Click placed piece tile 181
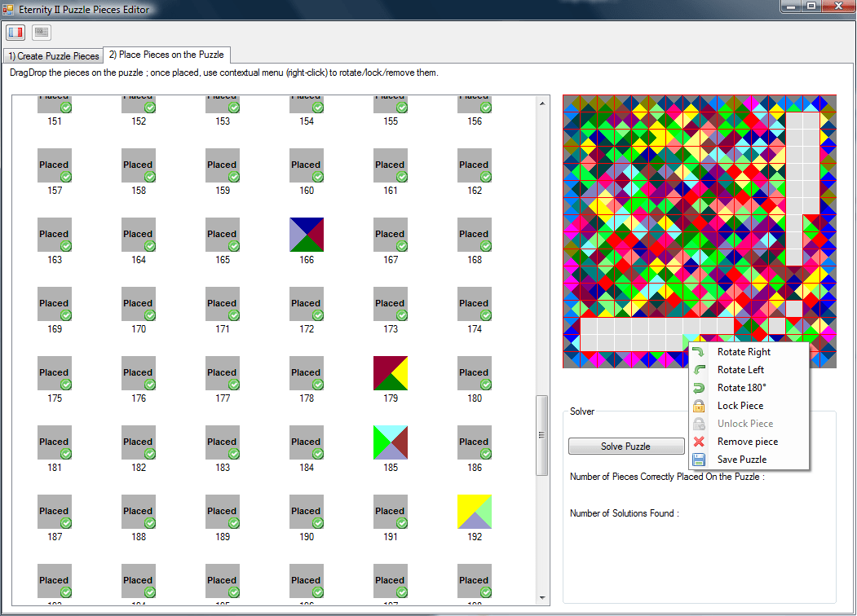This screenshot has height=616, width=857. [x=55, y=442]
